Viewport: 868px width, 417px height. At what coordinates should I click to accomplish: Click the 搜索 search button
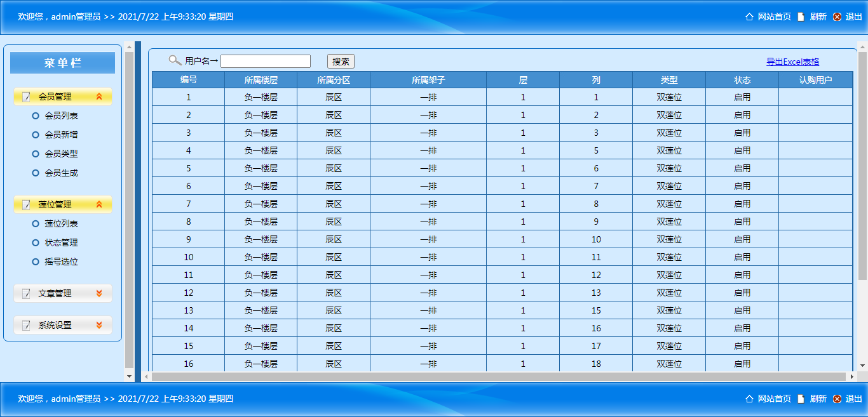(339, 61)
